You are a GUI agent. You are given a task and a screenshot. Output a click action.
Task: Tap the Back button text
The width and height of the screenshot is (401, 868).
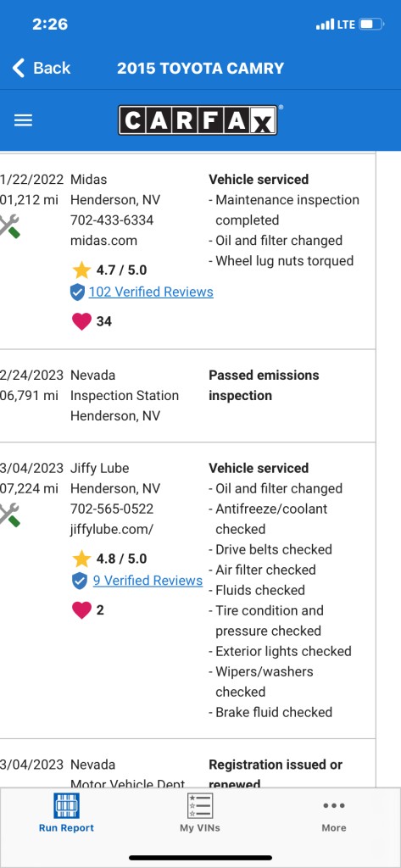pos(52,68)
